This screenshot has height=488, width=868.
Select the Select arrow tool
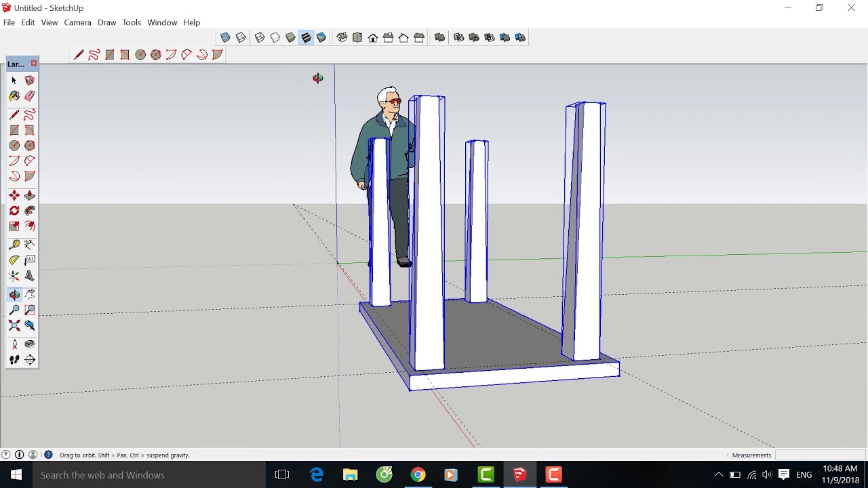[x=14, y=81]
